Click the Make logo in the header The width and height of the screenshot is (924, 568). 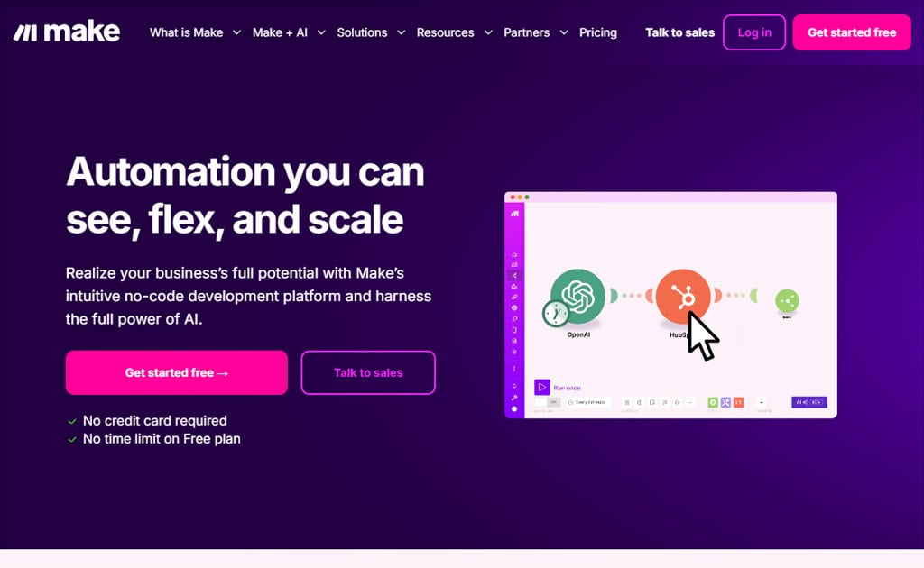click(x=67, y=32)
